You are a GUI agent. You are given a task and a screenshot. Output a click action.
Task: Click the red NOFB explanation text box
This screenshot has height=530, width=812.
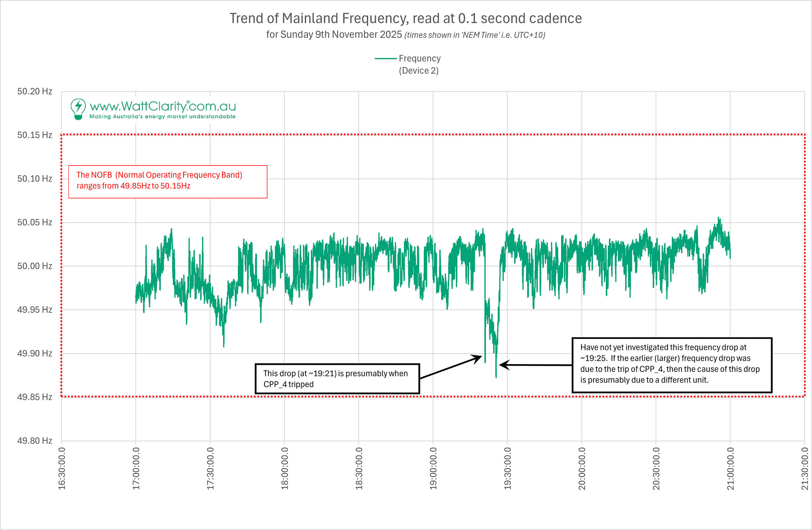[167, 181]
